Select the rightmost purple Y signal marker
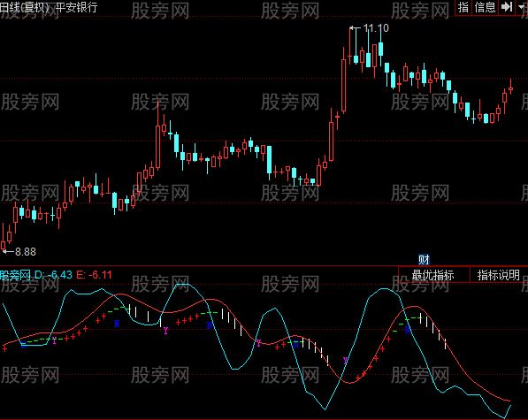The width and height of the screenshot is (528, 420). tap(345, 361)
